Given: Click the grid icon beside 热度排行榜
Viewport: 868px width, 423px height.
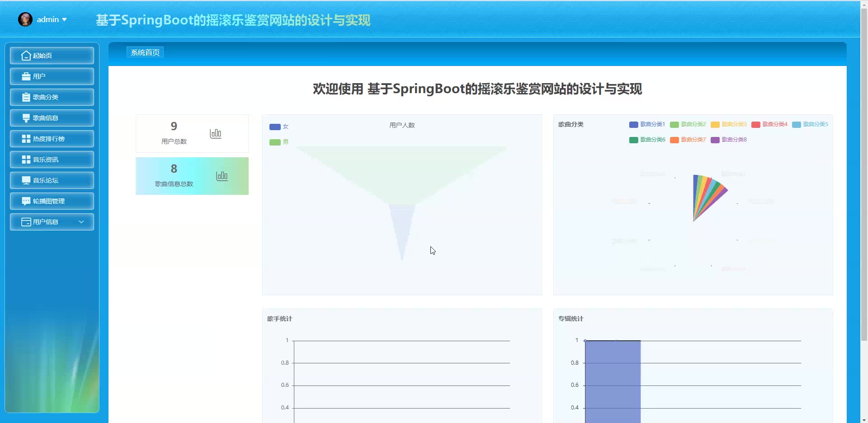Looking at the screenshot, I should tap(26, 139).
